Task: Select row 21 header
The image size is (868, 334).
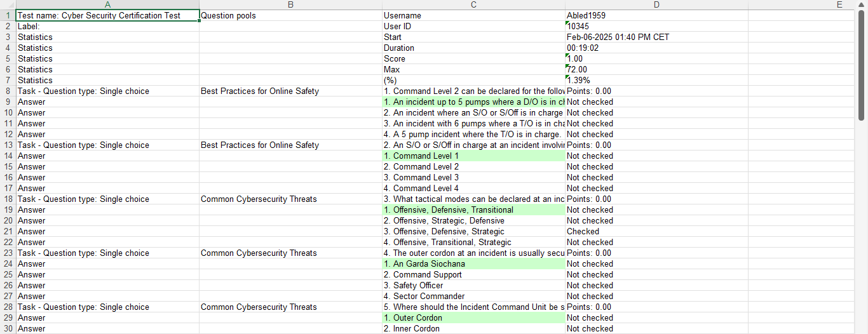Action: point(8,231)
